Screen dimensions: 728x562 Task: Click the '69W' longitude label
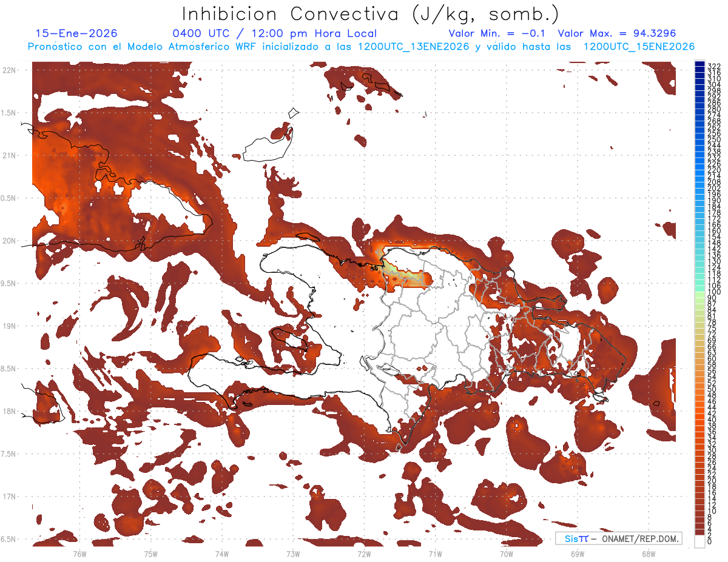coord(577,554)
